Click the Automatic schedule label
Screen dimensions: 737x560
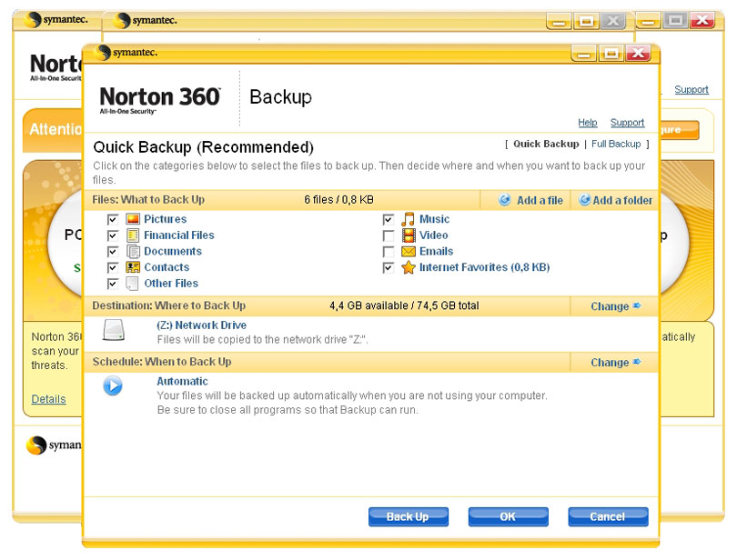[x=182, y=382]
